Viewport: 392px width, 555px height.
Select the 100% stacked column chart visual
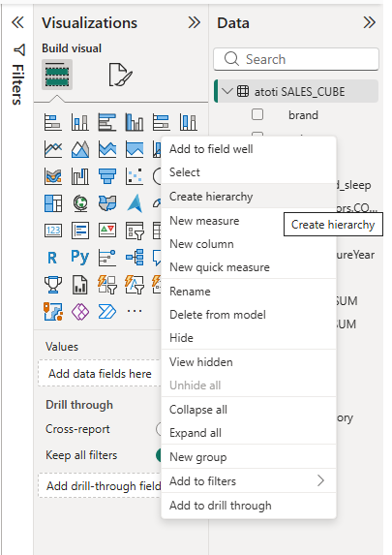[188, 122]
